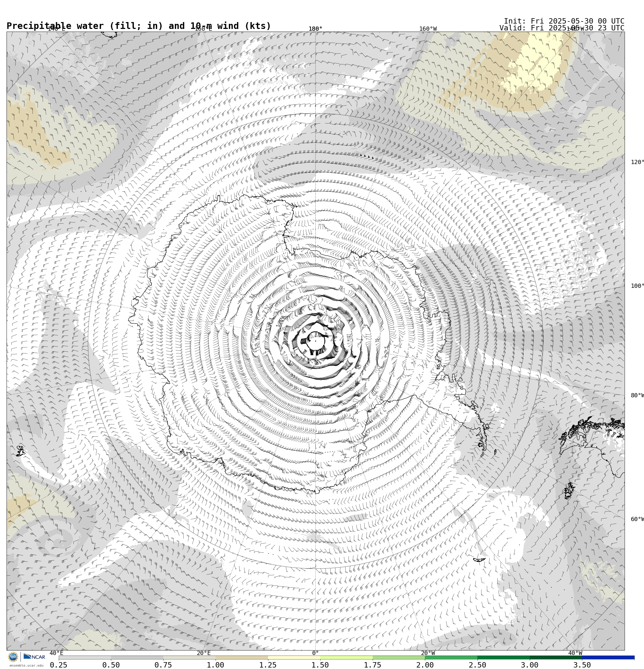Click the 180° longitude label at top
The width and height of the screenshot is (644, 669).
pos(315,29)
